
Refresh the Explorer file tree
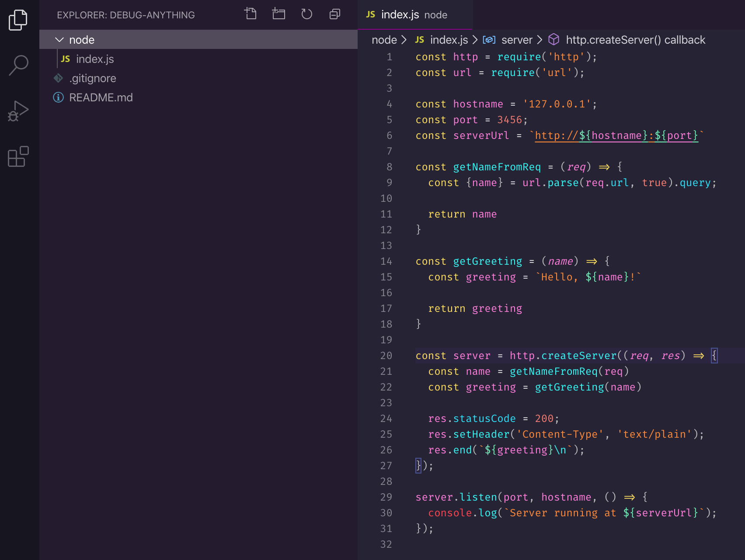tap(306, 14)
